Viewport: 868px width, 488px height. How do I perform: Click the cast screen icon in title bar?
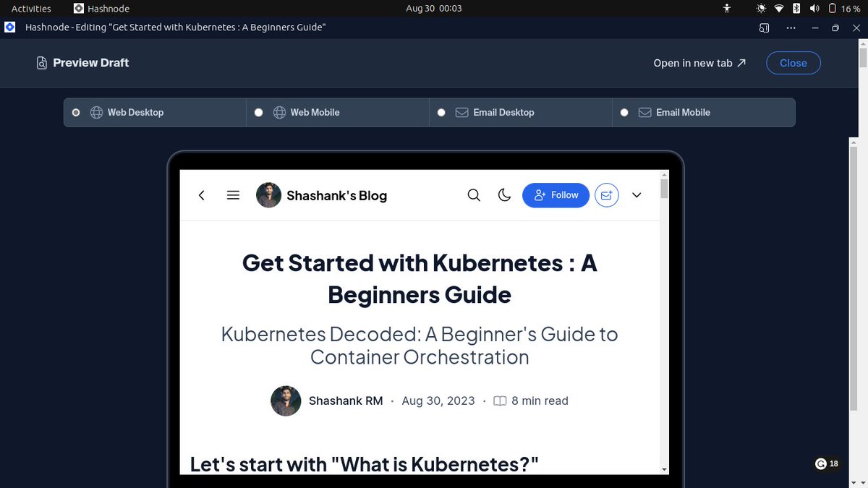click(764, 27)
